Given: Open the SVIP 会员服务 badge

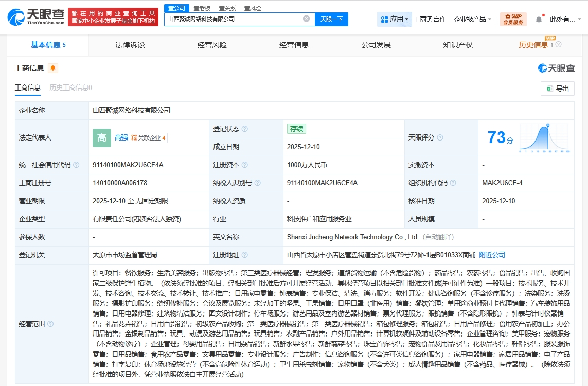Looking at the screenshot, I should (513, 20).
